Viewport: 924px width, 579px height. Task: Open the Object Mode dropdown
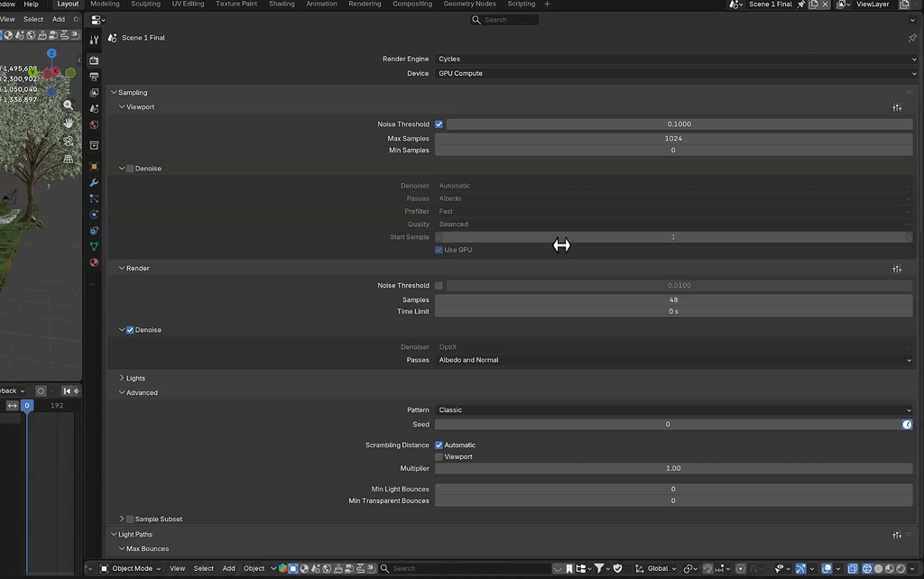point(130,569)
